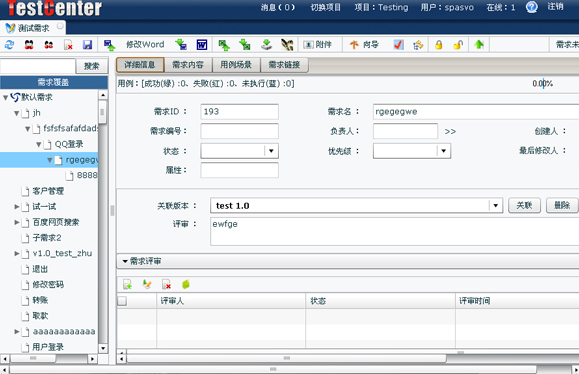The width and height of the screenshot is (579, 374).
Task: Open the 状态 dropdown
Action: pyautogui.click(x=271, y=151)
